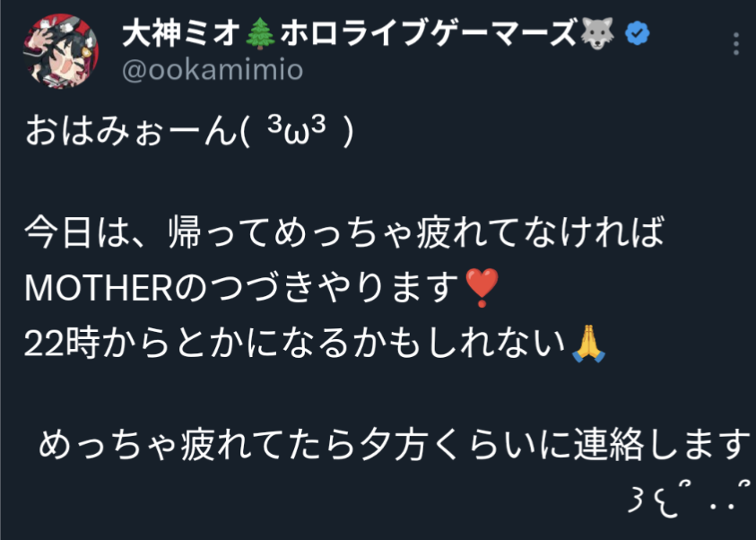This screenshot has height=540, width=756.
Task: Click the wolf emoji in name
Action: click(597, 34)
